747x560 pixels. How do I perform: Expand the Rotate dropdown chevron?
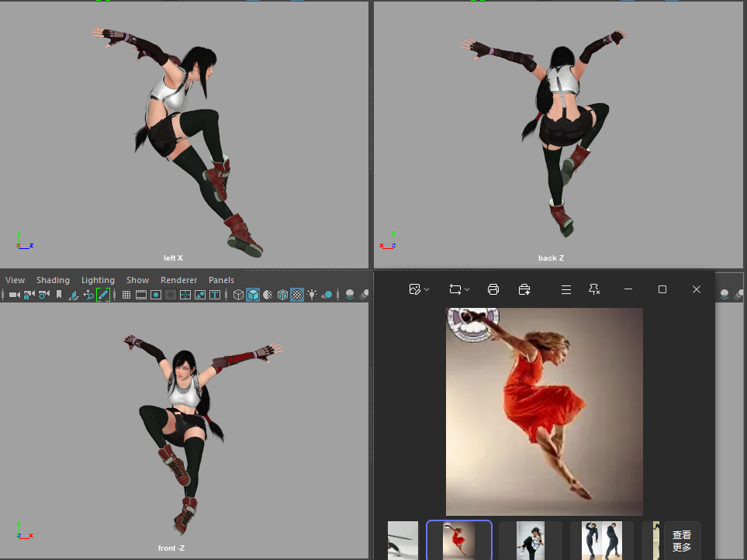(x=467, y=289)
